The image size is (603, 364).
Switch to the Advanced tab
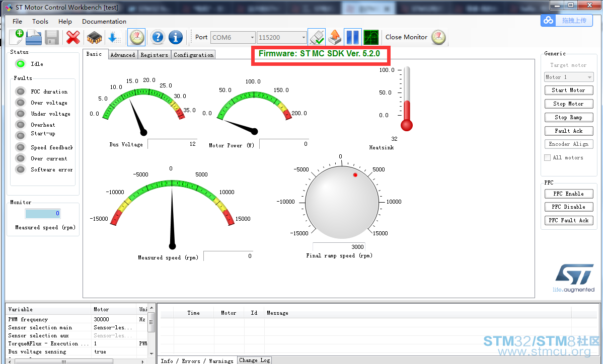[123, 55]
